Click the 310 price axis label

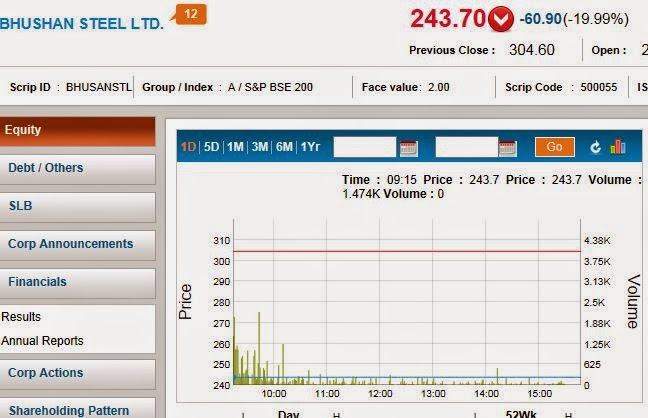pyautogui.click(x=222, y=241)
